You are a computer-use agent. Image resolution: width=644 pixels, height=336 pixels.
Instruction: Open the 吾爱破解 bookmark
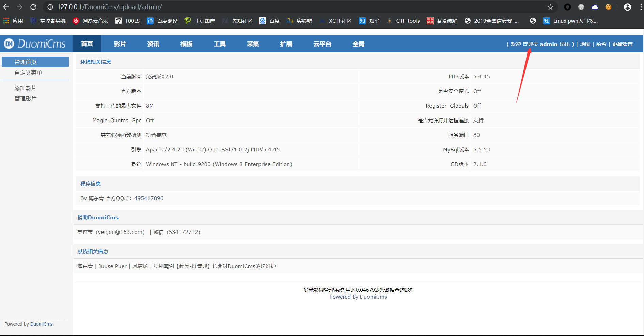click(x=442, y=21)
